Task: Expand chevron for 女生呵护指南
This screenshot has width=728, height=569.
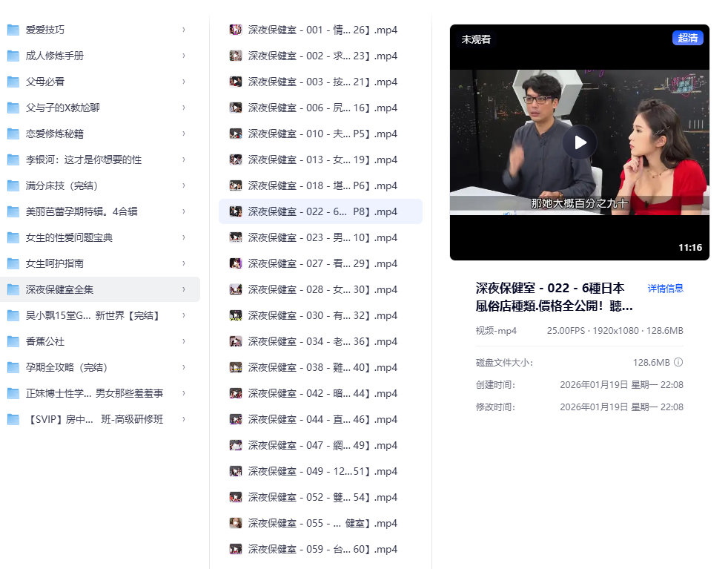Action: (x=183, y=263)
